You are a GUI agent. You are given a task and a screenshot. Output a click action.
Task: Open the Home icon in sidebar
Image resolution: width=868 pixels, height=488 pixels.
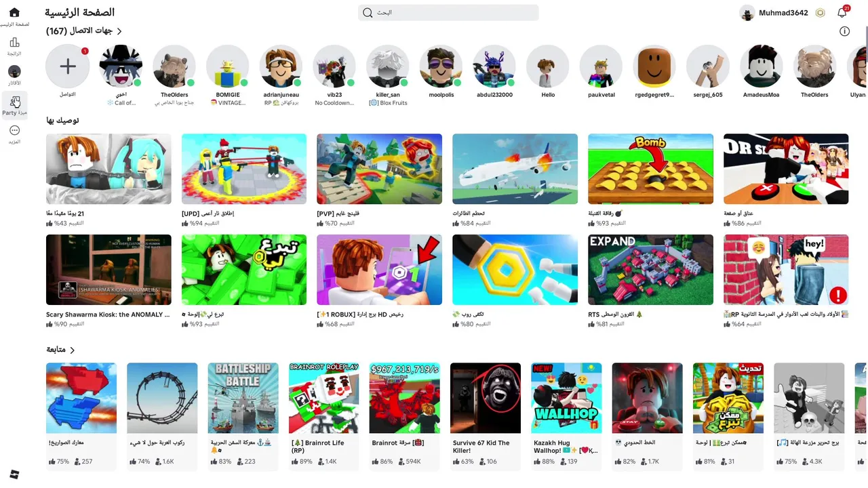(x=14, y=12)
